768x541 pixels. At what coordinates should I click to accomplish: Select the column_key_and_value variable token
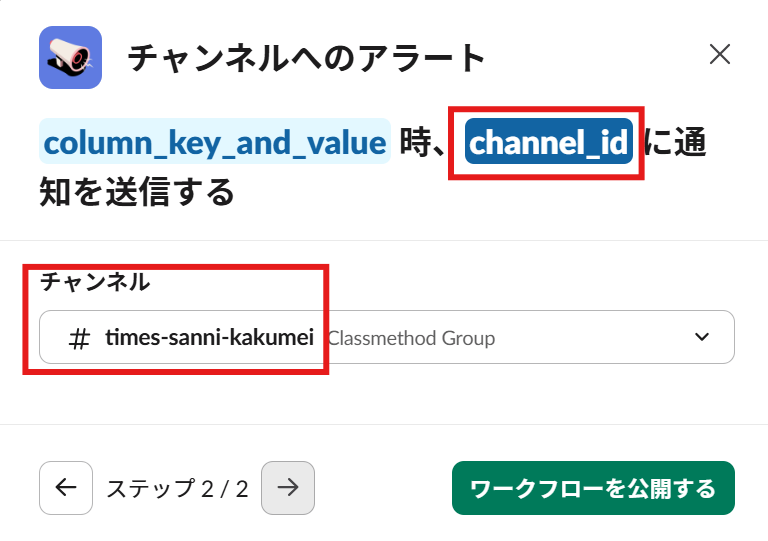215,144
